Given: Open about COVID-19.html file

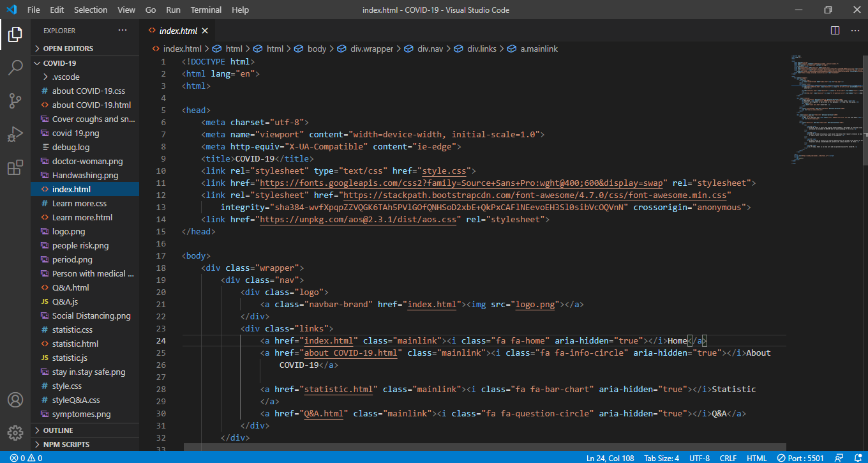Looking at the screenshot, I should [x=85, y=105].
